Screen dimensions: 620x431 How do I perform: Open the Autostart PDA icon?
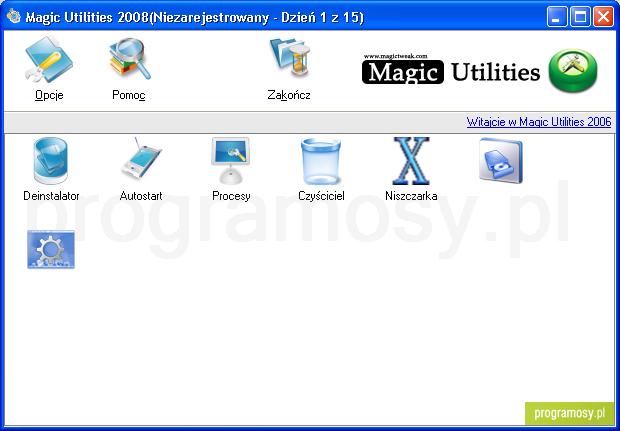[x=141, y=161]
